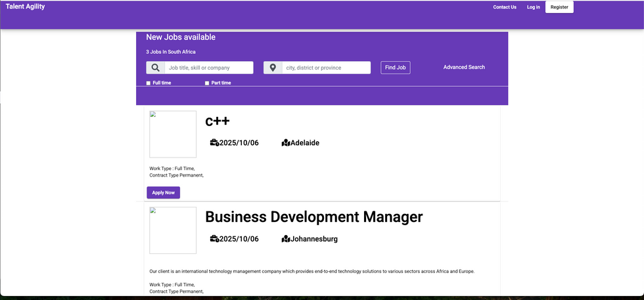The image size is (644, 300).
Task: Click the Talent Agility logo text
Action: (25, 7)
